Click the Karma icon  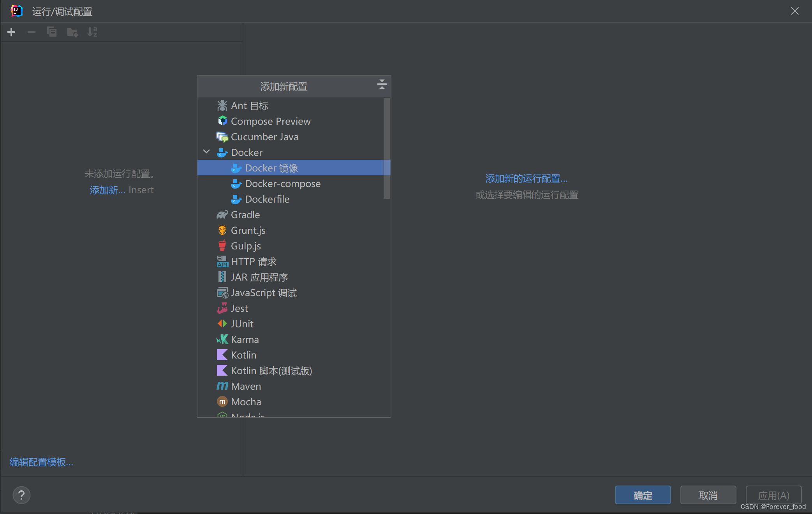coord(222,339)
